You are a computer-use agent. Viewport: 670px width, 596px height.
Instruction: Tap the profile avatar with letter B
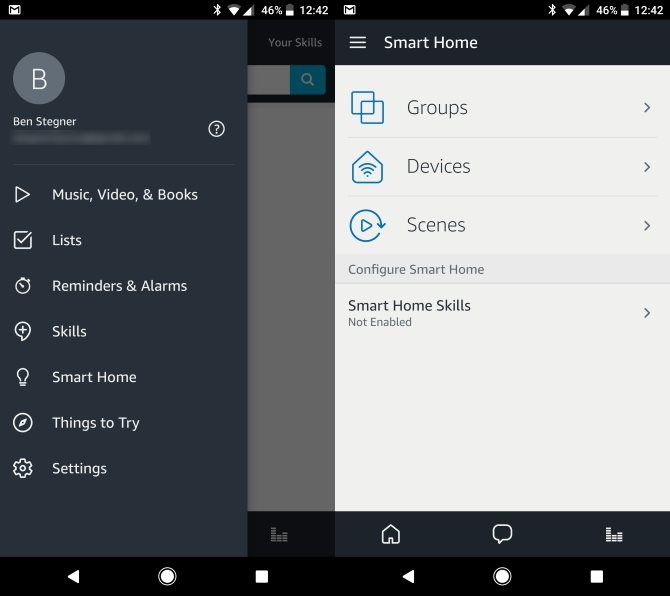[39, 79]
